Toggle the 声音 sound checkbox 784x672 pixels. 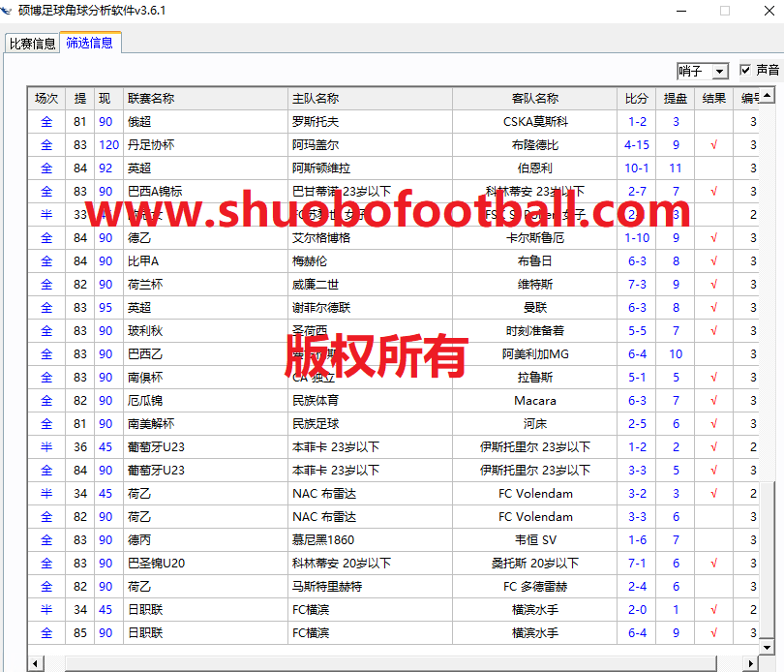click(x=745, y=70)
